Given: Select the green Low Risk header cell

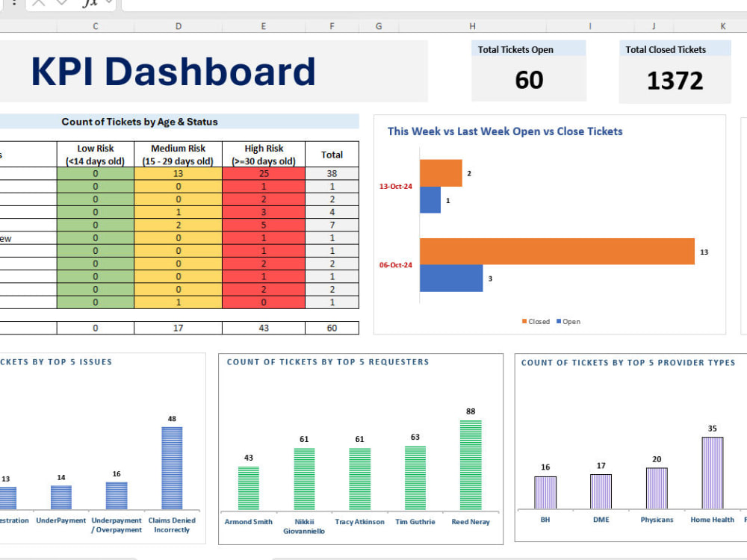Looking at the screenshot, I should [95, 154].
